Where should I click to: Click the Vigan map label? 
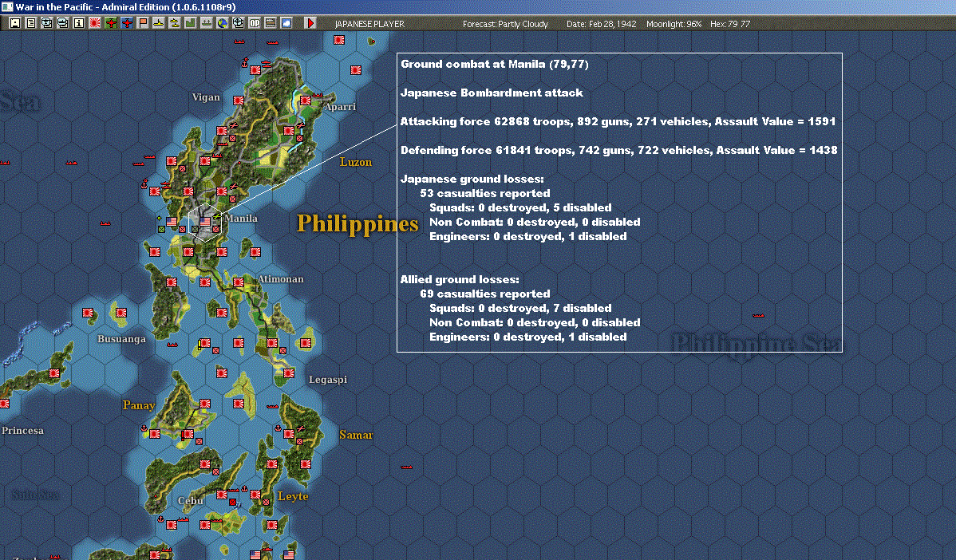pyautogui.click(x=206, y=97)
